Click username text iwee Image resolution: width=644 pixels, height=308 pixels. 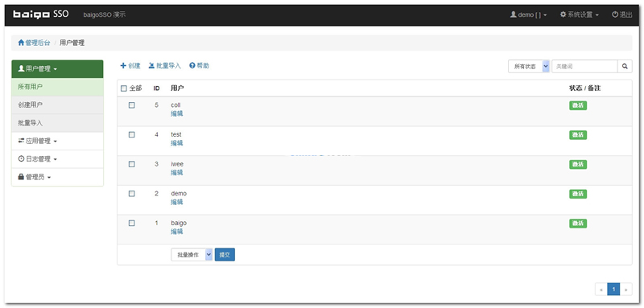point(177,164)
